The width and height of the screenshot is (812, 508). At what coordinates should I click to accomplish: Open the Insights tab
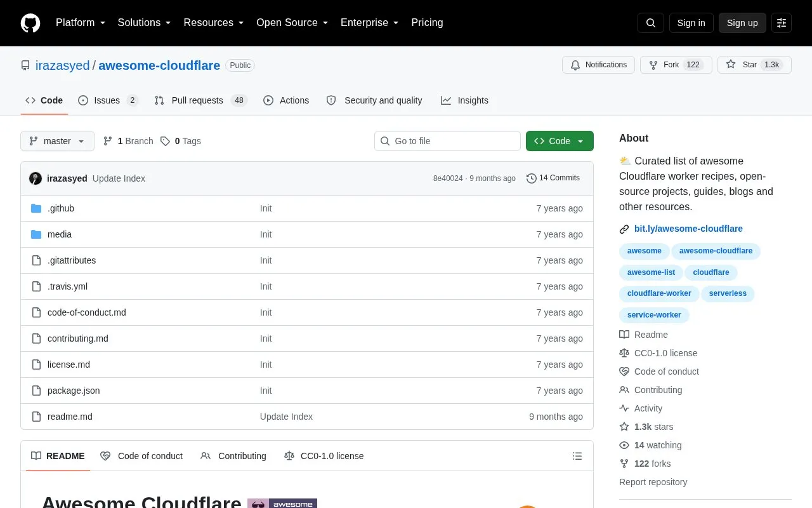[x=465, y=100]
